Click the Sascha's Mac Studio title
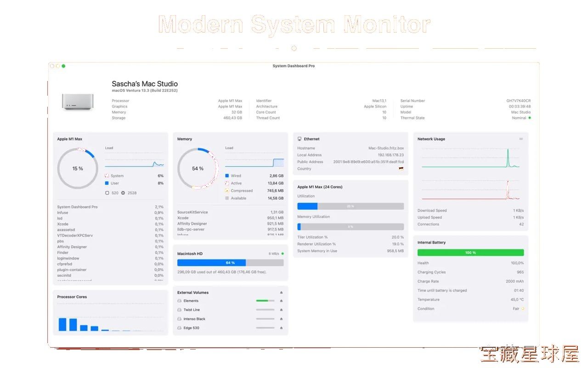The image size is (588, 368). click(145, 84)
